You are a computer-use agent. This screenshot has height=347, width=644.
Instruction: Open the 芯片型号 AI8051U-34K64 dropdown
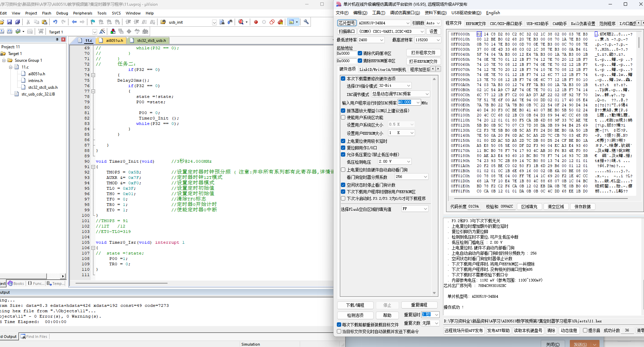pos(384,23)
